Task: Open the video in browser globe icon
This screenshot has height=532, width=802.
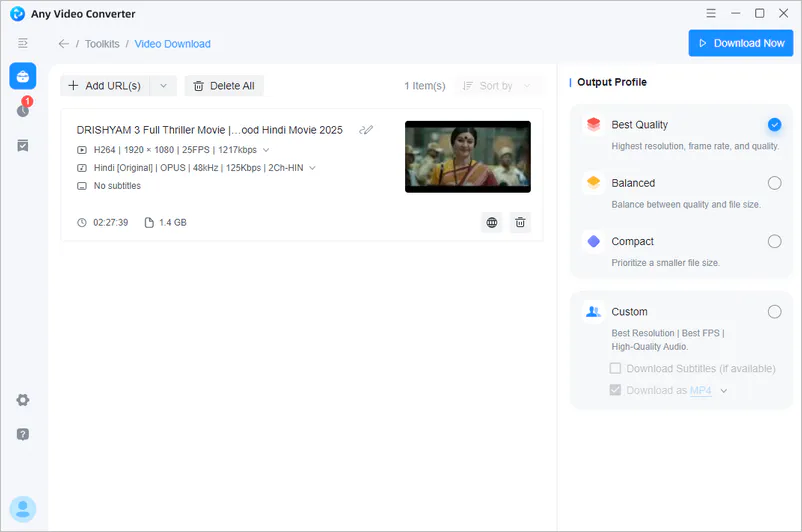Action: [x=492, y=223]
